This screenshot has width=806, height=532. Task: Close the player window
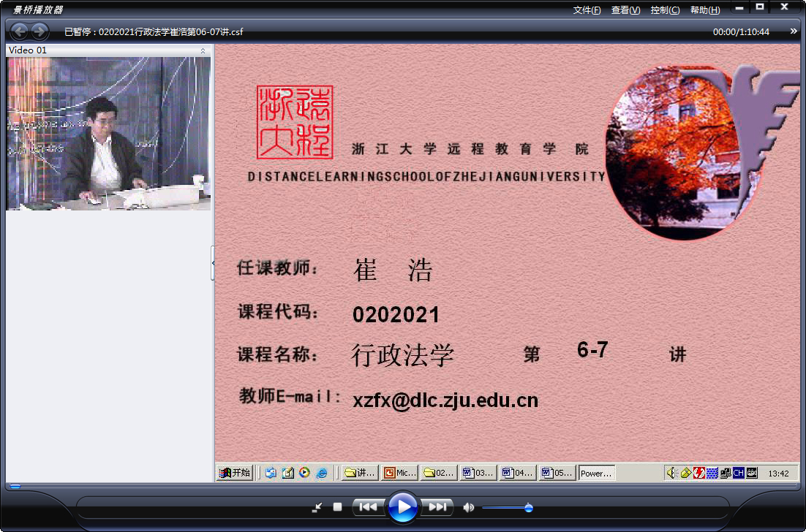click(784, 8)
